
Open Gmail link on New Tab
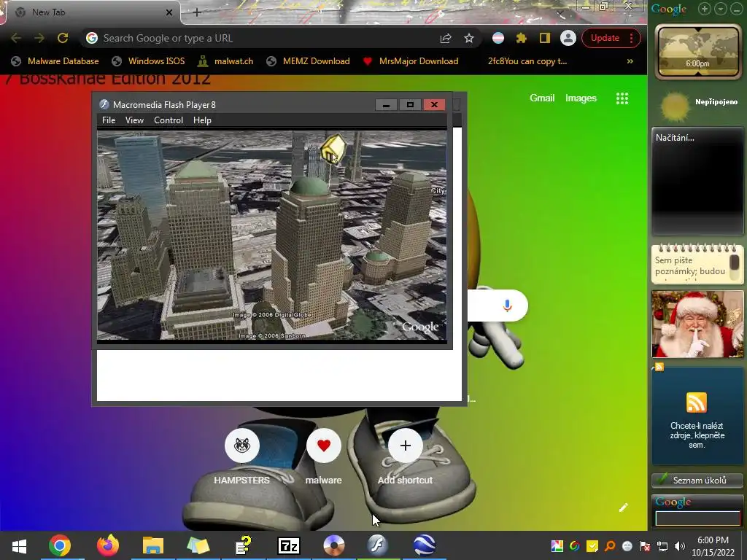[x=542, y=98]
